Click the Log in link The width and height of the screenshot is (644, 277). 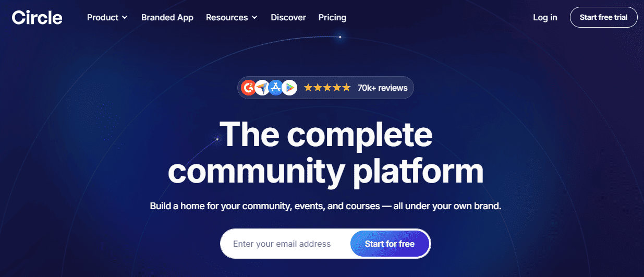(x=545, y=17)
